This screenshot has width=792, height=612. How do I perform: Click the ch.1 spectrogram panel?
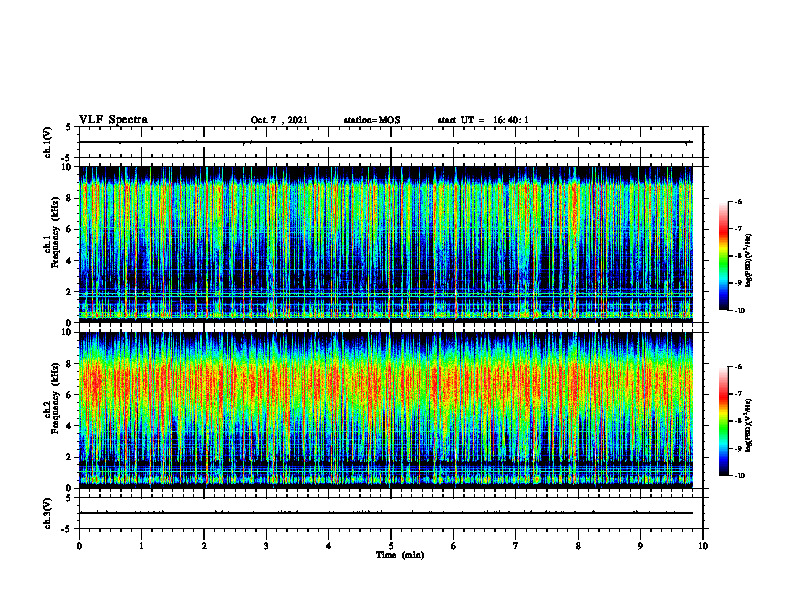point(386,244)
